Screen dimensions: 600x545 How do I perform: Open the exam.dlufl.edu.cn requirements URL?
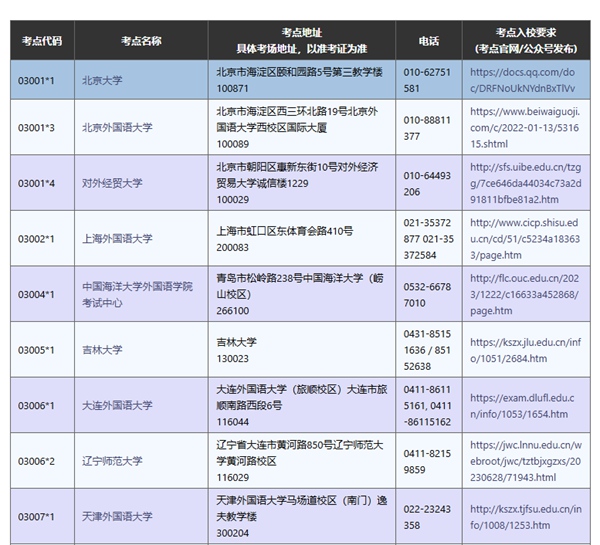click(522, 406)
